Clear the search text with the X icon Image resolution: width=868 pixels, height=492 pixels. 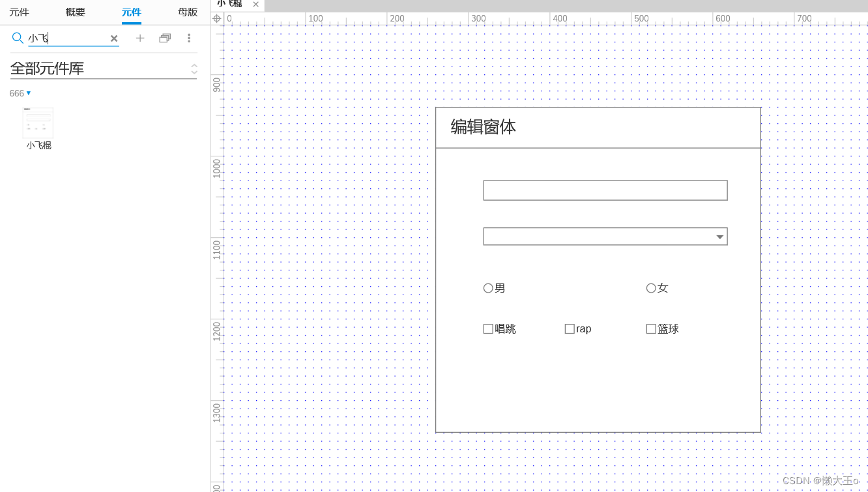coord(114,38)
